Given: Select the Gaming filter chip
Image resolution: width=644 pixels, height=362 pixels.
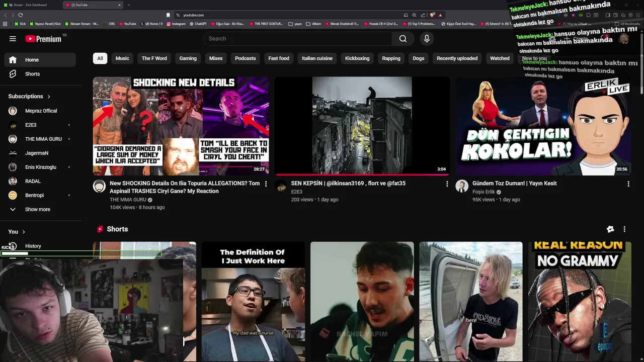Looking at the screenshot, I should coord(188,58).
